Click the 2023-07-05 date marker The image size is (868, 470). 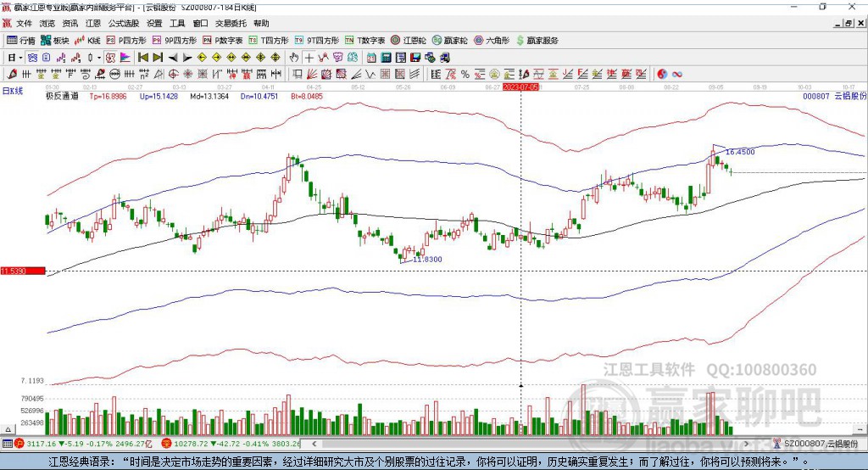520,87
